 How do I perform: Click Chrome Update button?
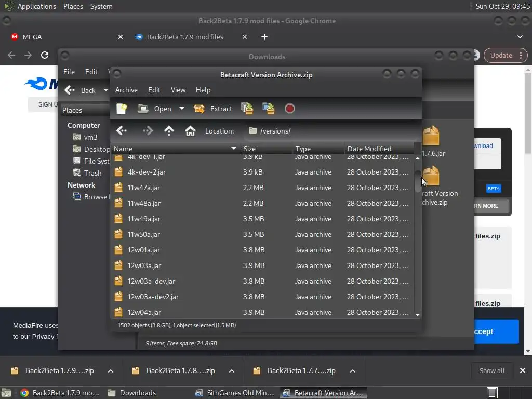pyautogui.click(x=506, y=55)
